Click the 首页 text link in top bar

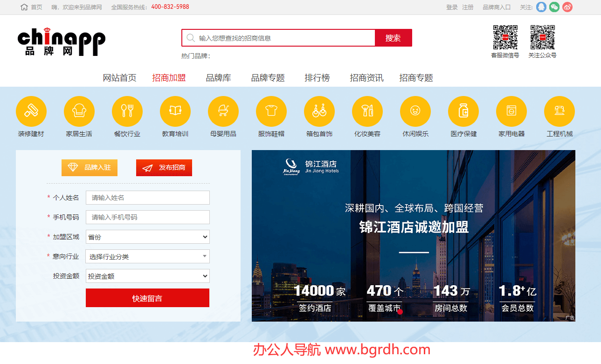pos(36,7)
